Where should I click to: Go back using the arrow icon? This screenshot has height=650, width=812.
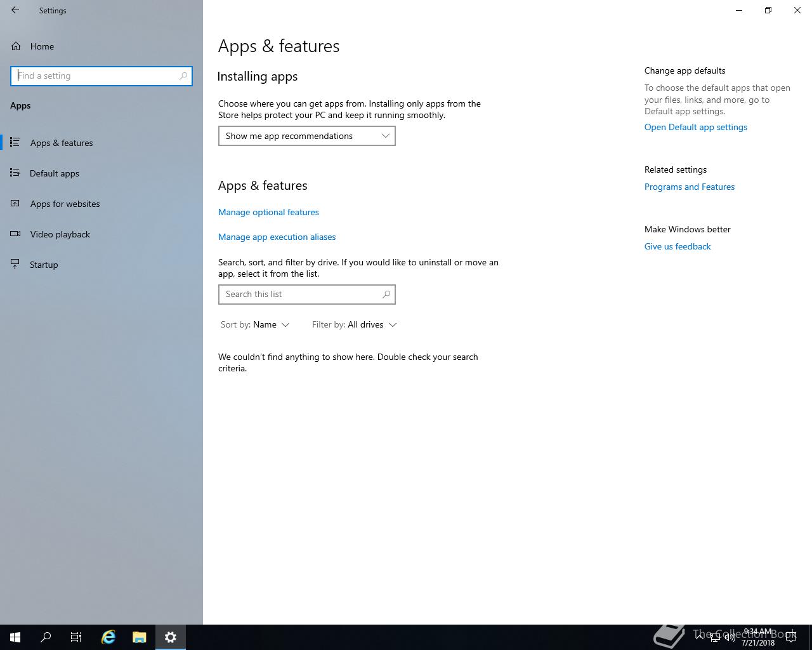[x=15, y=10]
